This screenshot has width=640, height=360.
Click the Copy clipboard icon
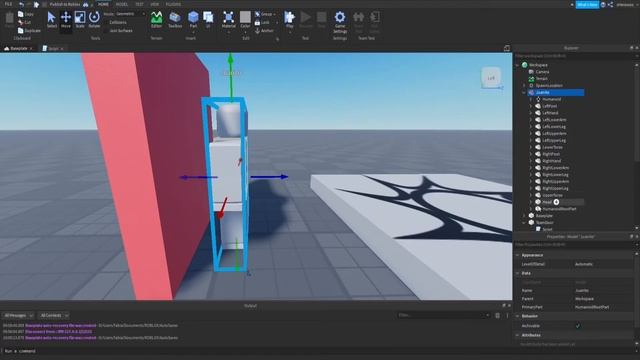pyautogui.click(x=21, y=14)
